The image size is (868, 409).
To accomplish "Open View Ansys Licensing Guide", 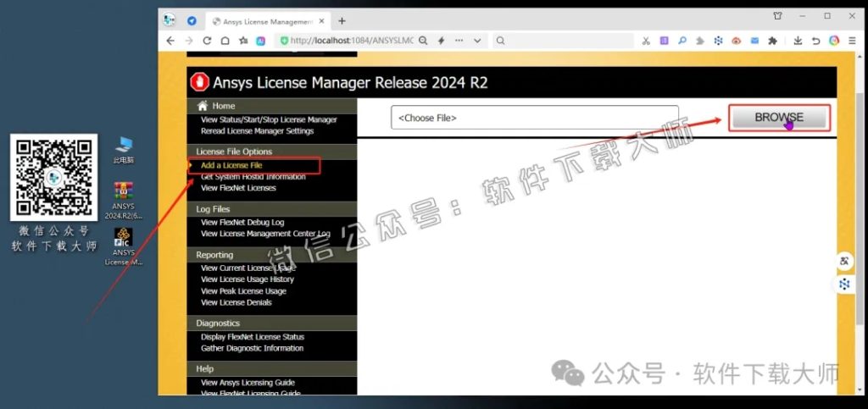I will (248, 383).
